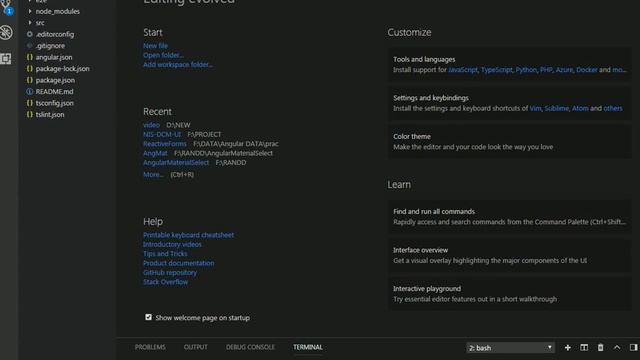Switch to the PROBLEMS tab

tap(150, 347)
